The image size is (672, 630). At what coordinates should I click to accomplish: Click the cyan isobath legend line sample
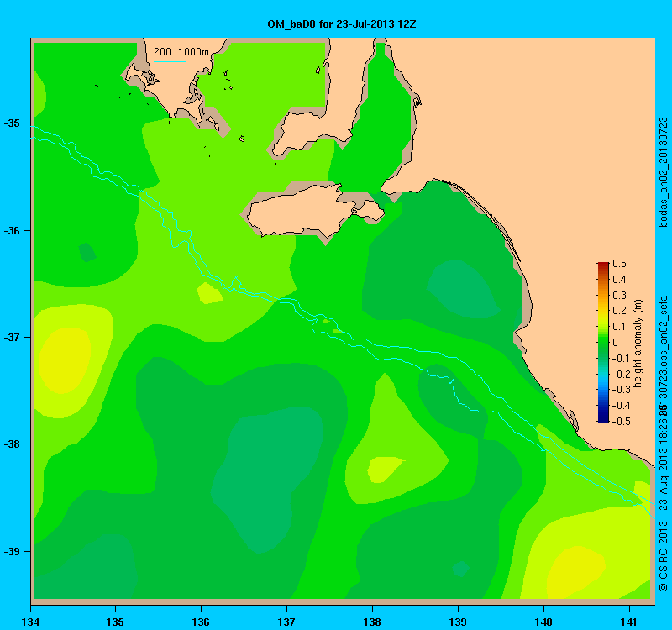[x=170, y=61]
